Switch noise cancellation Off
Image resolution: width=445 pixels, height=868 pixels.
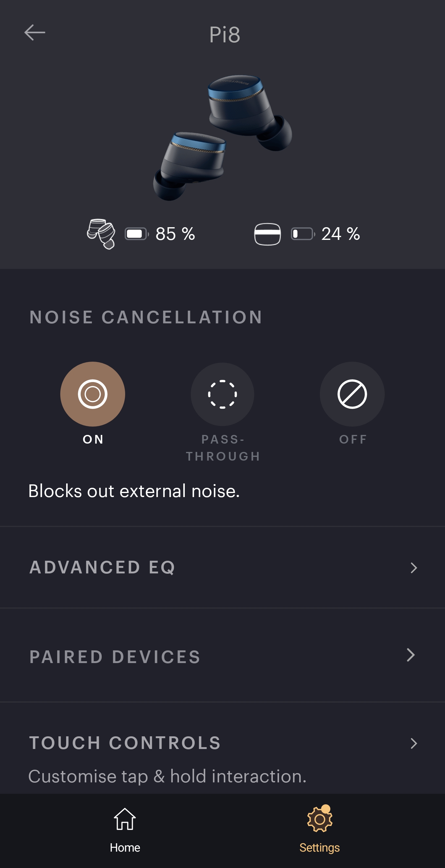tap(352, 394)
